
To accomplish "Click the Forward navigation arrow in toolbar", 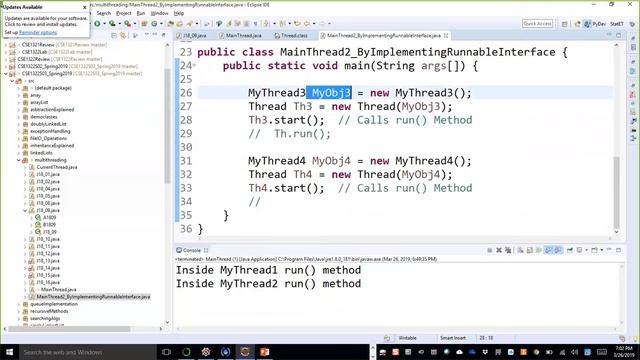I will click(322, 24).
